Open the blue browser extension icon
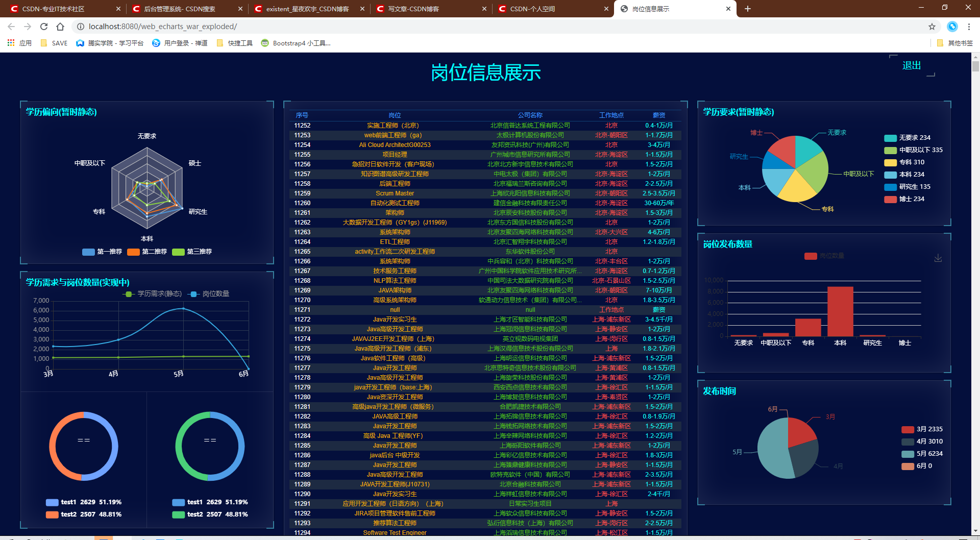 (952, 27)
